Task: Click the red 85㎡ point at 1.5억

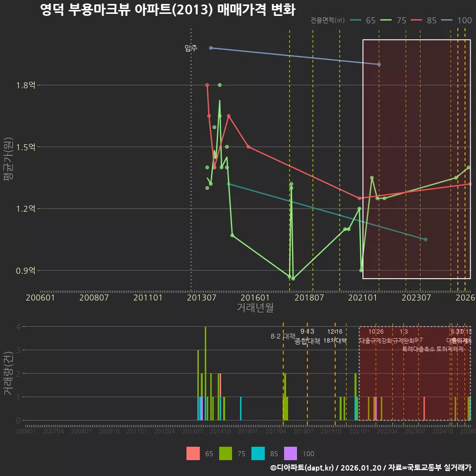Action: click(248, 147)
